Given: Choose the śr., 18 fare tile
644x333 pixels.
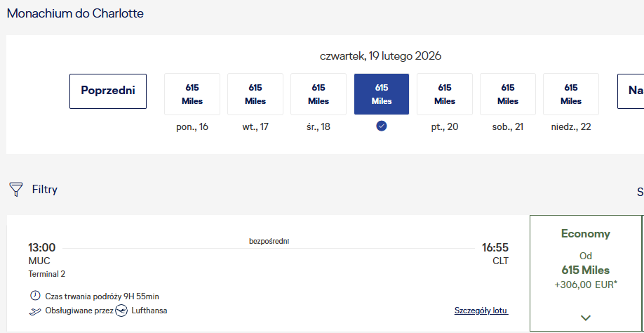Looking at the screenshot, I should [x=318, y=94].
